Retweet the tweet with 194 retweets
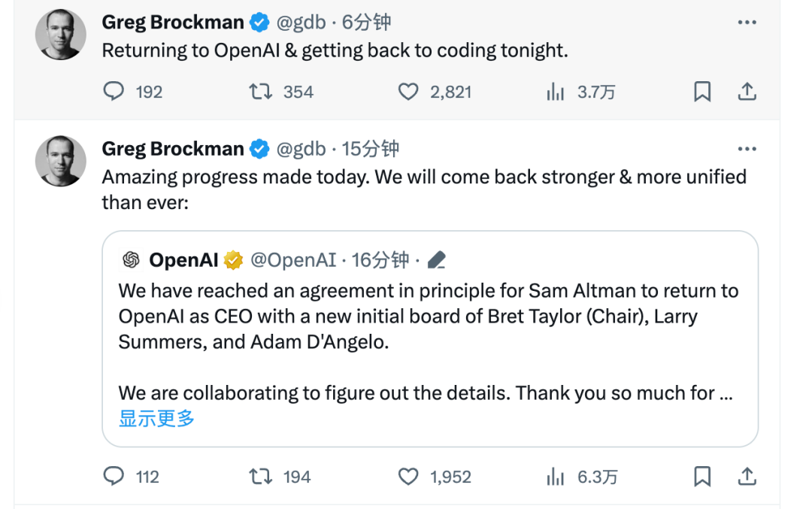812x509 pixels. click(260, 477)
